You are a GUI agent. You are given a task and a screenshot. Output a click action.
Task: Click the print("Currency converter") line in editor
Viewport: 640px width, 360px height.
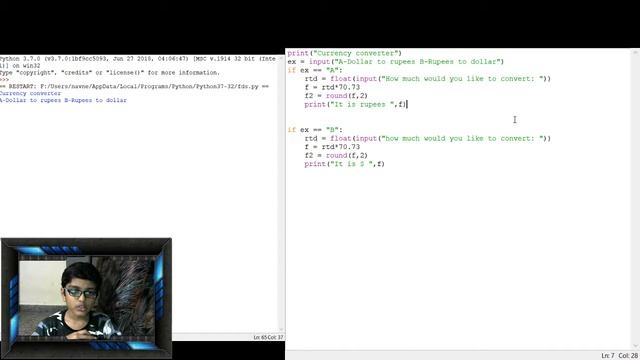click(344, 53)
